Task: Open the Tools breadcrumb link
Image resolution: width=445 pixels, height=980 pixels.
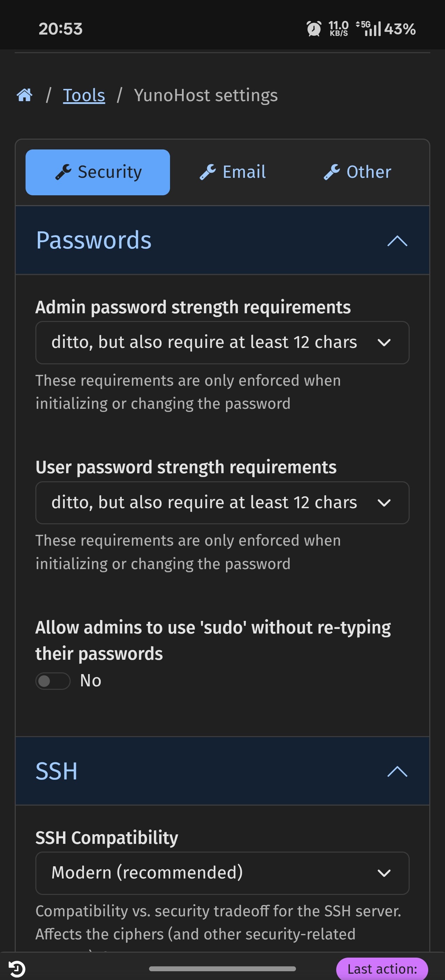Action: click(84, 95)
